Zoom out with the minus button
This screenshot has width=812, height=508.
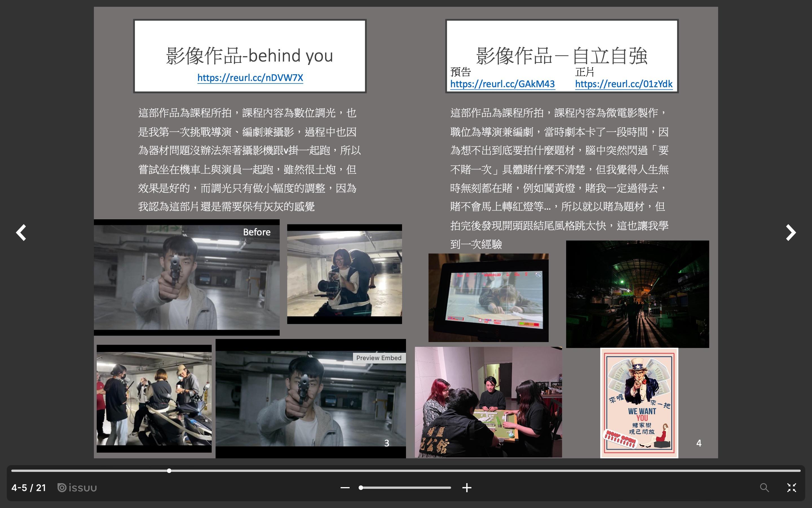point(345,487)
